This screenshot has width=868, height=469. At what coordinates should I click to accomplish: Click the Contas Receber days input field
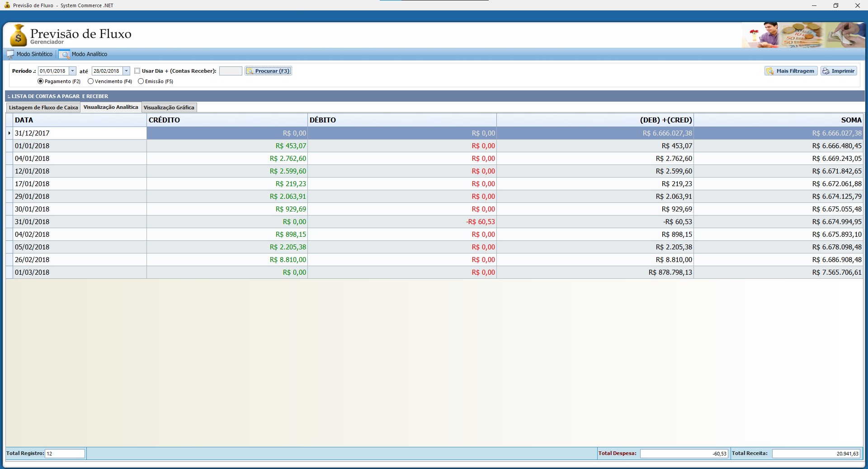(x=231, y=71)
